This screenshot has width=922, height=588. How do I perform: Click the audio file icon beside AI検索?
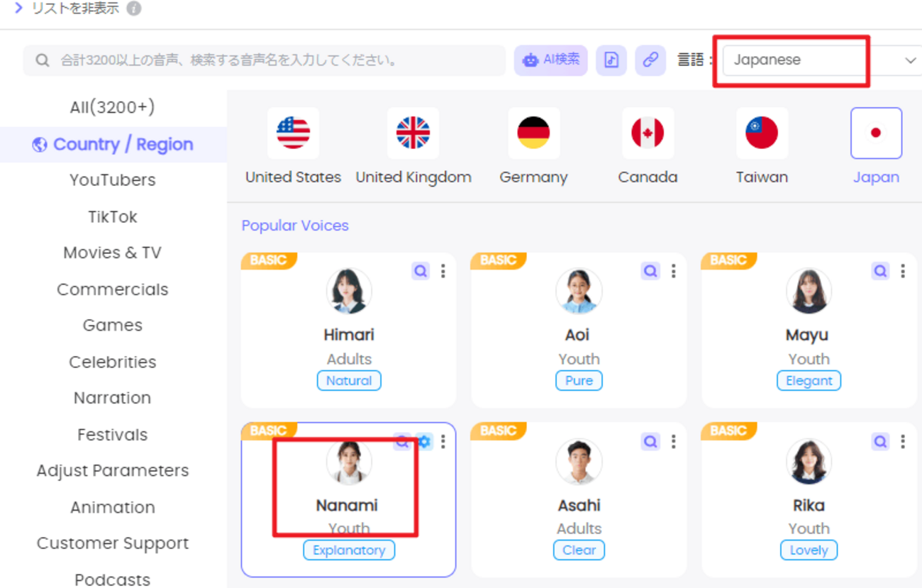[611, 60]
